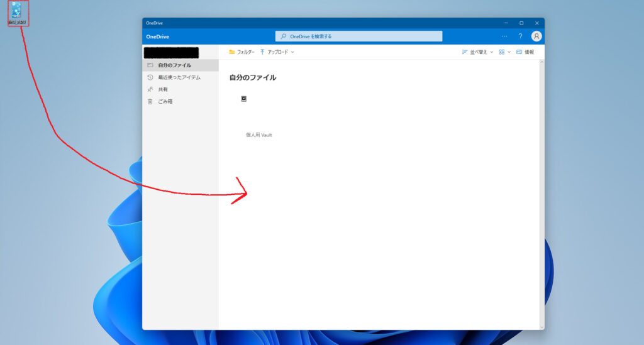This screenshot has height=345, width=644.
Task: Click the search box in OneDrive
Action: coord(358,36)
